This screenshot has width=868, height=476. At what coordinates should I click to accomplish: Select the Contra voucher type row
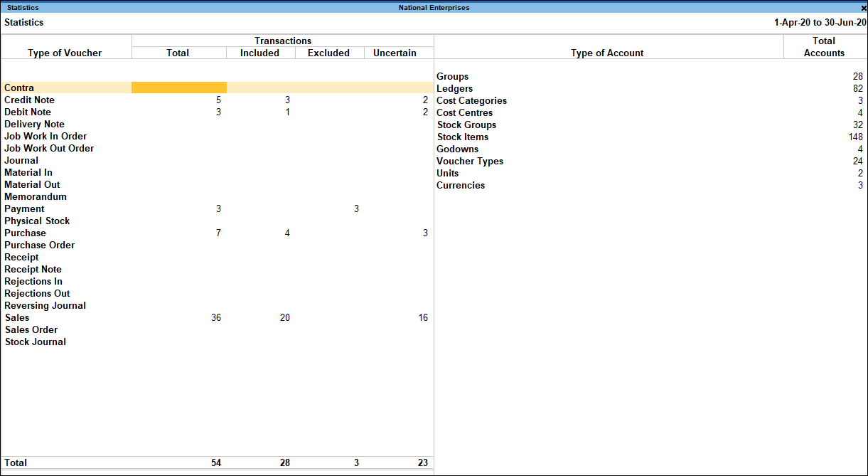[217, 88]
